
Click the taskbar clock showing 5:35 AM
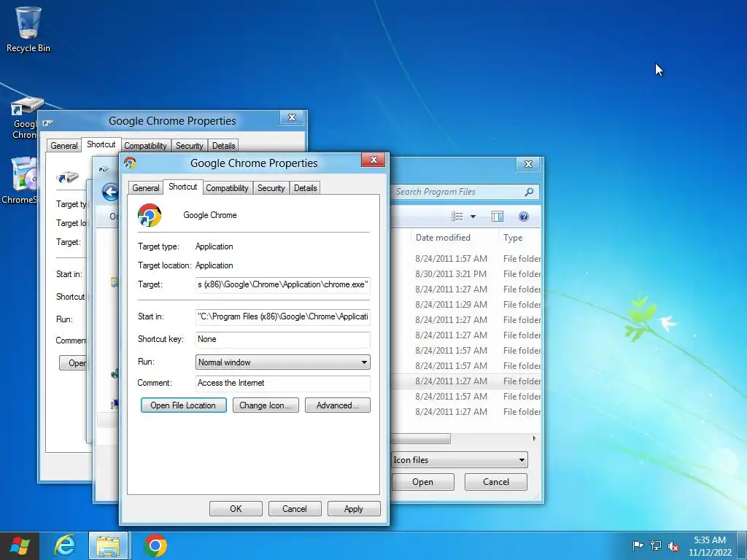tap(710, 545)
